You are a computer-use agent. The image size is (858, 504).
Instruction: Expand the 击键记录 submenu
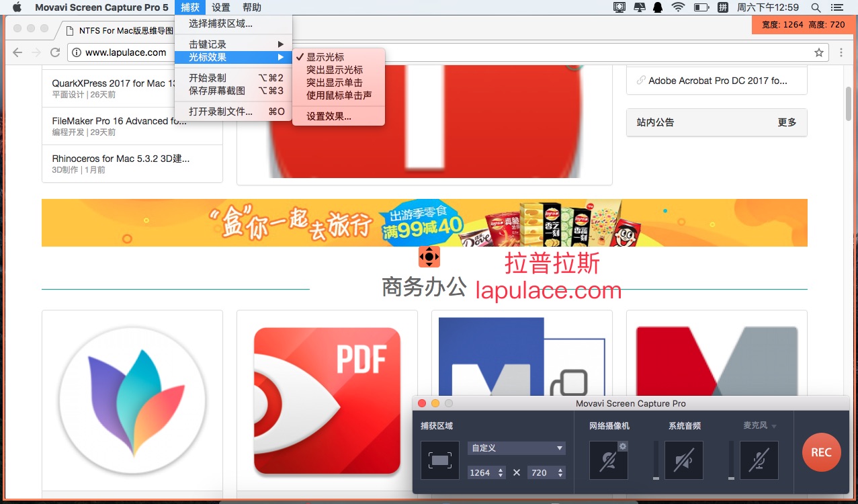232,44
